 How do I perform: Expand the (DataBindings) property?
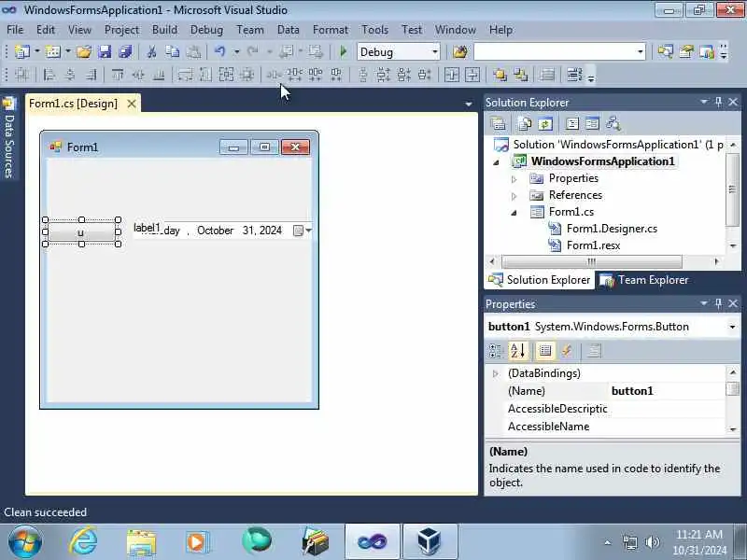pos(496,373)
